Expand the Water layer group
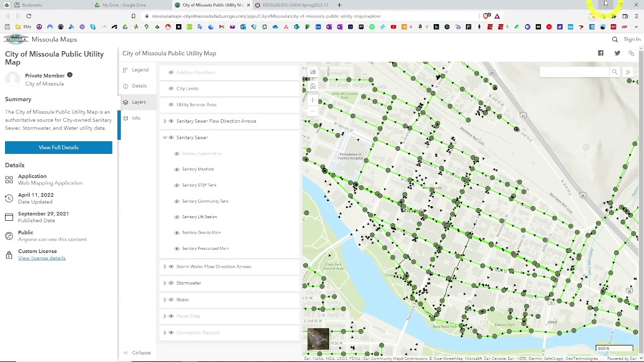The image size is (644, 362). click(165, 300)
